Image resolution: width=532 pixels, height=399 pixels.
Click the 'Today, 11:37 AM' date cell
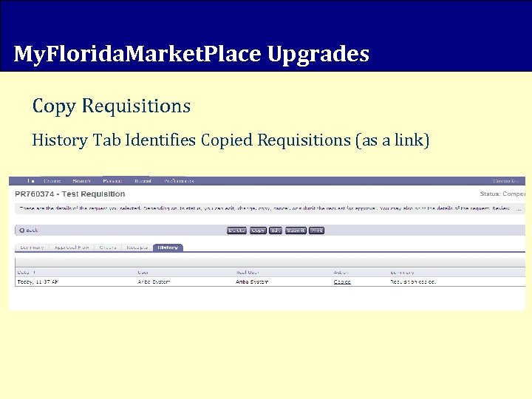coord(38,282)
